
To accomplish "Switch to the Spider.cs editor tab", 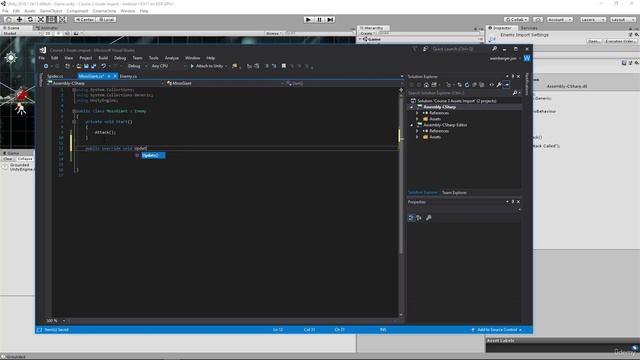I will click(56, 76).
